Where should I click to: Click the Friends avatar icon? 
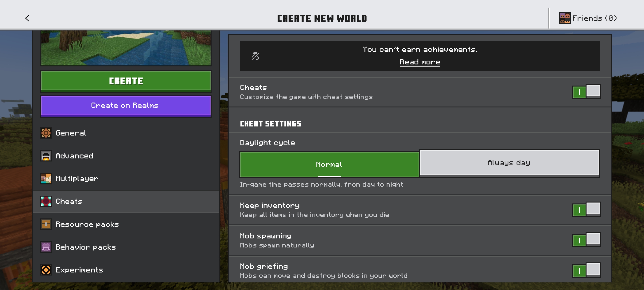click(x=564, y=18)
